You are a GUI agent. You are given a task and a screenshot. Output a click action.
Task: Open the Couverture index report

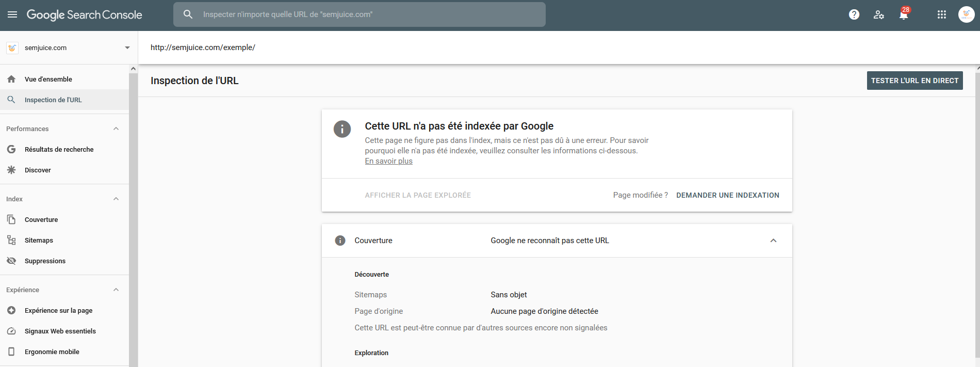64,219
